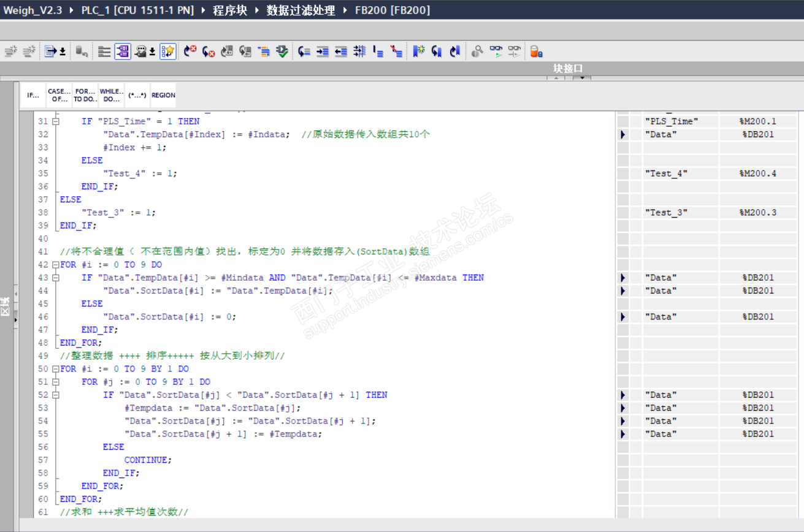Click the outdent text icon with left arrow
Image resolution: width=804 pixels, height=532 pixels.
[341, 51]
